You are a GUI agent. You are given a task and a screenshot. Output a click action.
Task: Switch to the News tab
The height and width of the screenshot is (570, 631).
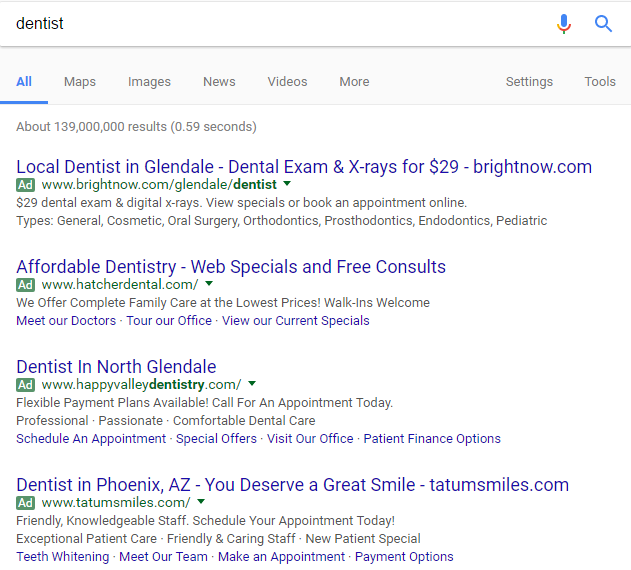click(x=219, y=82)
